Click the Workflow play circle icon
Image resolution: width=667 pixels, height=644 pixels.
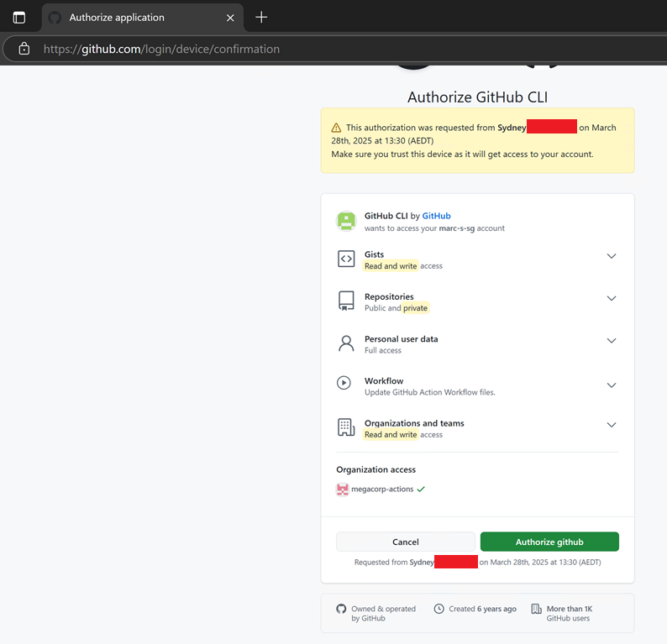pyautogui.click(x=344, y=383)
